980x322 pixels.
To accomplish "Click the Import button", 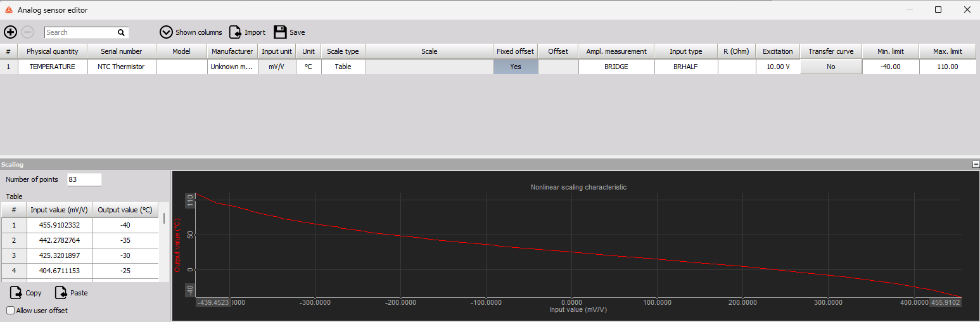I will point(248,32).
